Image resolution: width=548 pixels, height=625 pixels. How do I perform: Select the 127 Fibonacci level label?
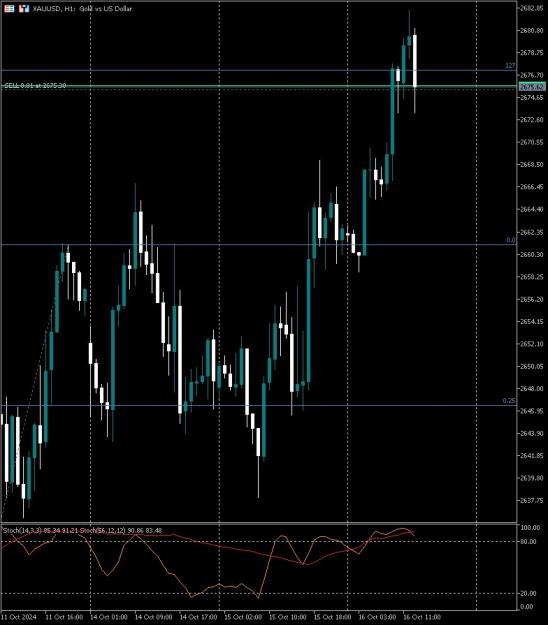click(x=510, y=65)
